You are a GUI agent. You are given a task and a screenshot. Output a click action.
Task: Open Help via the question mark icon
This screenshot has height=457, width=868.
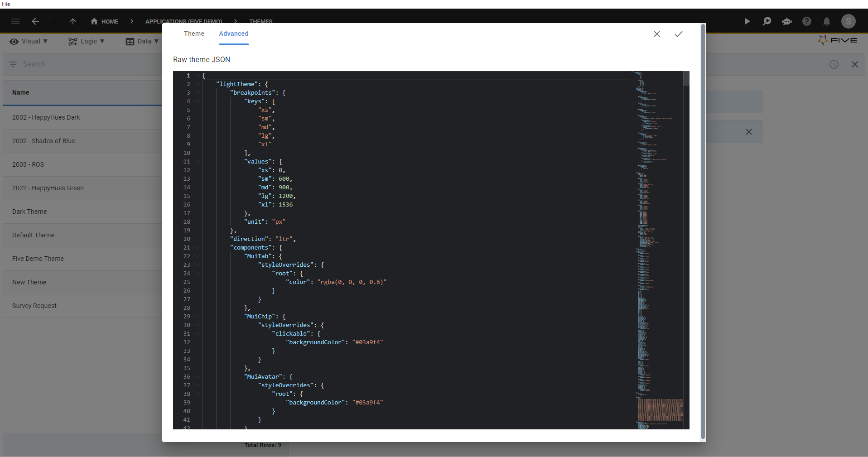pos(807,21)
